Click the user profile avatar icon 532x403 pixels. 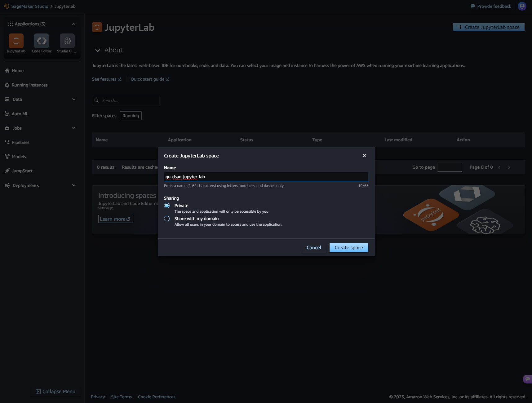[522, 6]
